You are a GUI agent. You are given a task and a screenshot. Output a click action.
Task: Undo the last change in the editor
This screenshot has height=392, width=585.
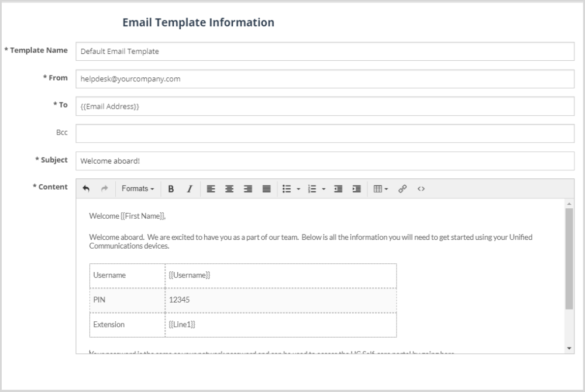[87, 188]
